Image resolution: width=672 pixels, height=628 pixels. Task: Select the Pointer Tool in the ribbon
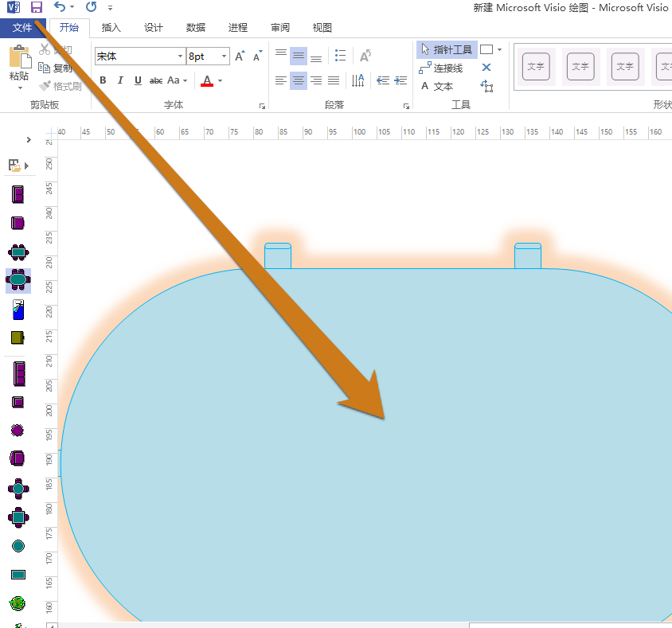(x=446, y=49)
